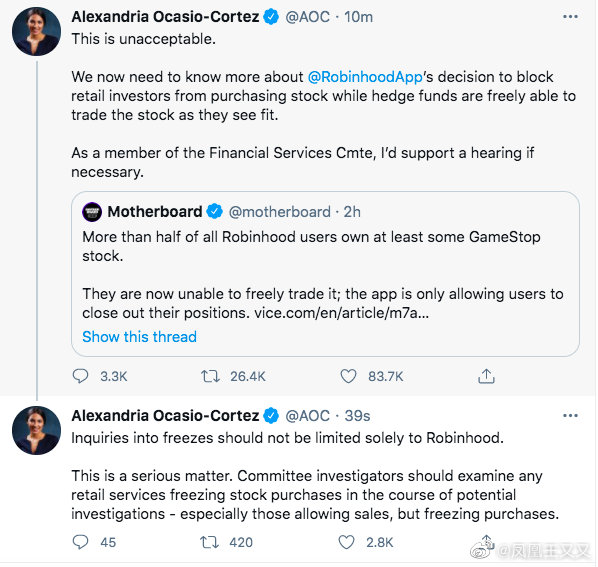Viewport: 598px width, 567px height.
Task: Retweet the second tweet with 420 retweets
Action: [209, 542]
